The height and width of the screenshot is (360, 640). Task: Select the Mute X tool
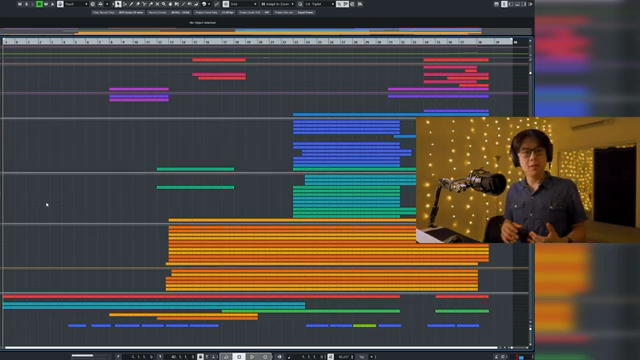point(157,4)
